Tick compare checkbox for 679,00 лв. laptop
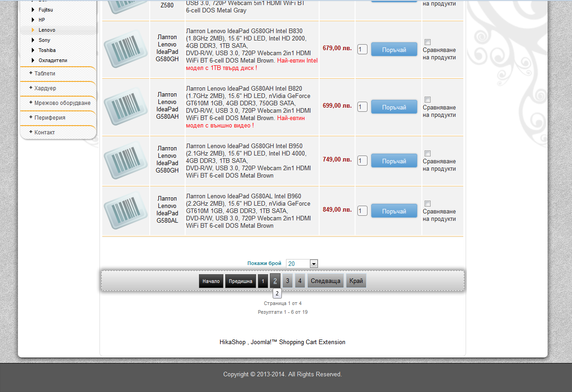Viewport: 572px width, 392px height. 427,42
